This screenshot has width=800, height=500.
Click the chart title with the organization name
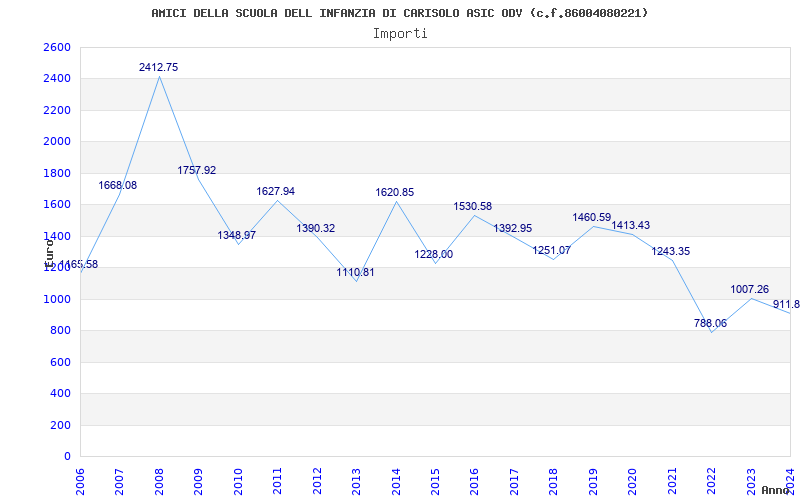click(400, 13)
